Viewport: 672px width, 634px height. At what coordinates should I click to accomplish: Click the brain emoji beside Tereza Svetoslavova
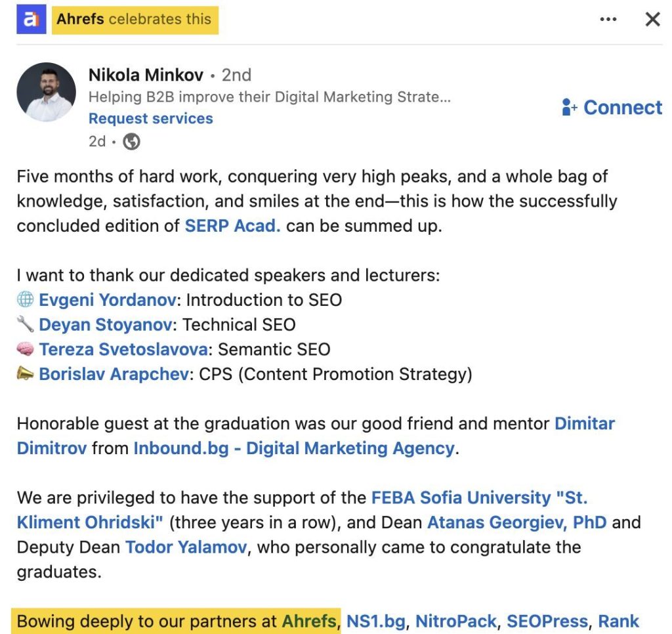(25, 349)
